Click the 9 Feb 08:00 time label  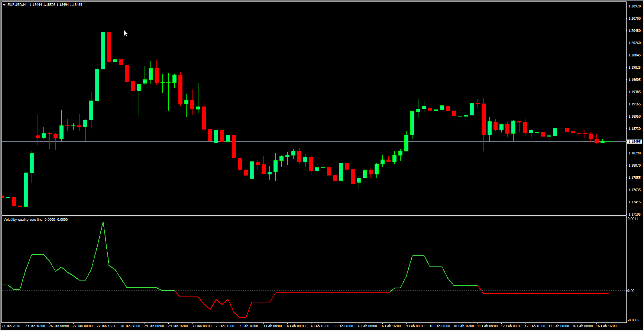415,326
